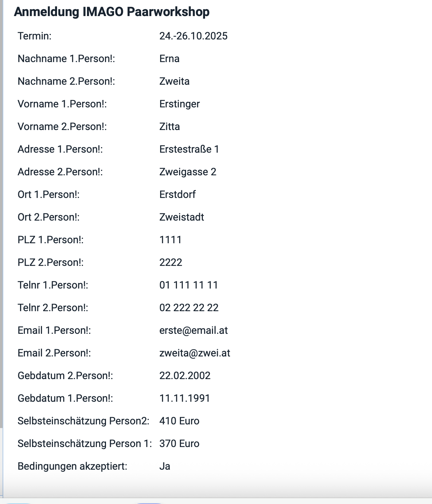Open the erste@email.at email address
Screen dimensions: 432x504
coord(193,330)
